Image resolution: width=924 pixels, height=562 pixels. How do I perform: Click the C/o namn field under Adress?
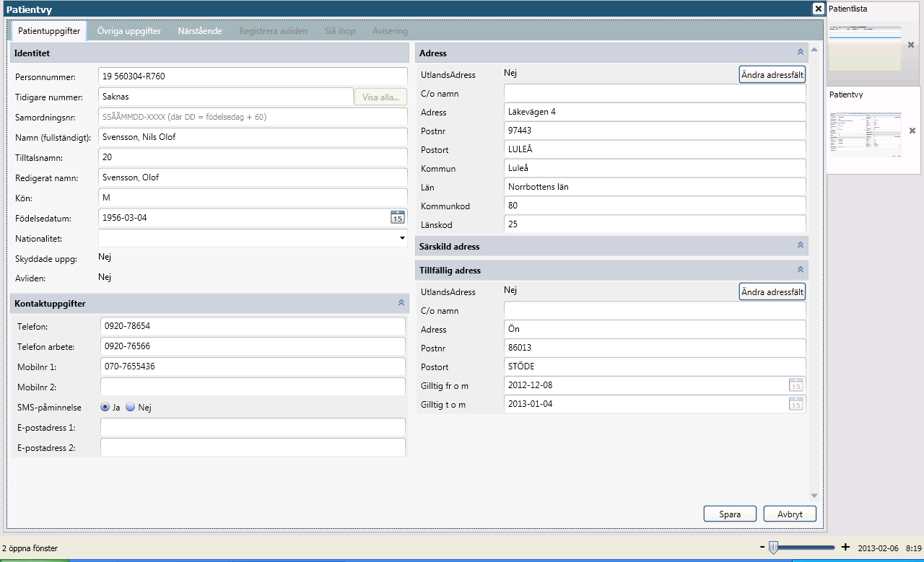[x=655, y=93]
